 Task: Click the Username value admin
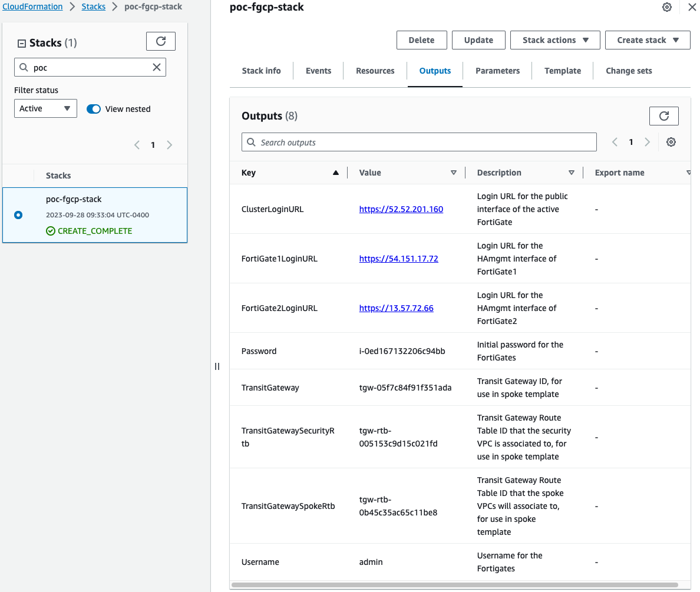pyautogui.click(x=371, y=562)
